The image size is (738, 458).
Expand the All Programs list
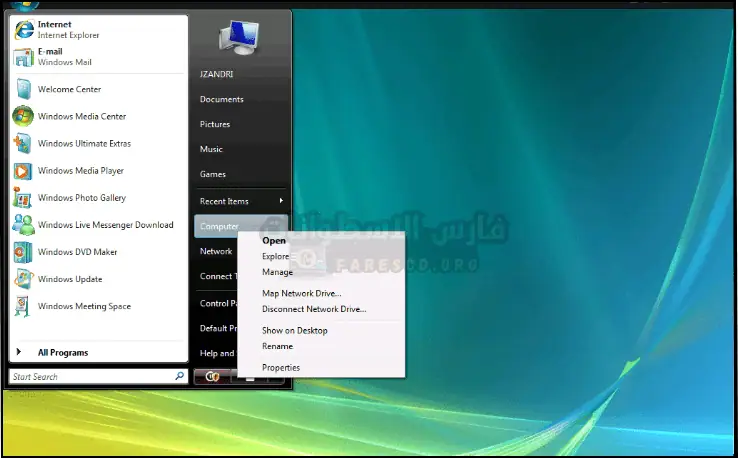point(62,352)
